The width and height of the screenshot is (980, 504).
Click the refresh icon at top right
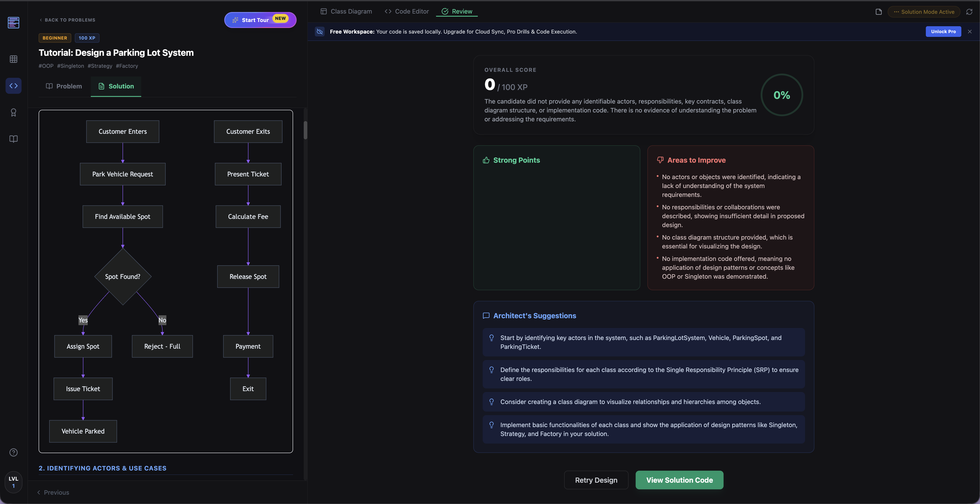click(x=969, y=12)
